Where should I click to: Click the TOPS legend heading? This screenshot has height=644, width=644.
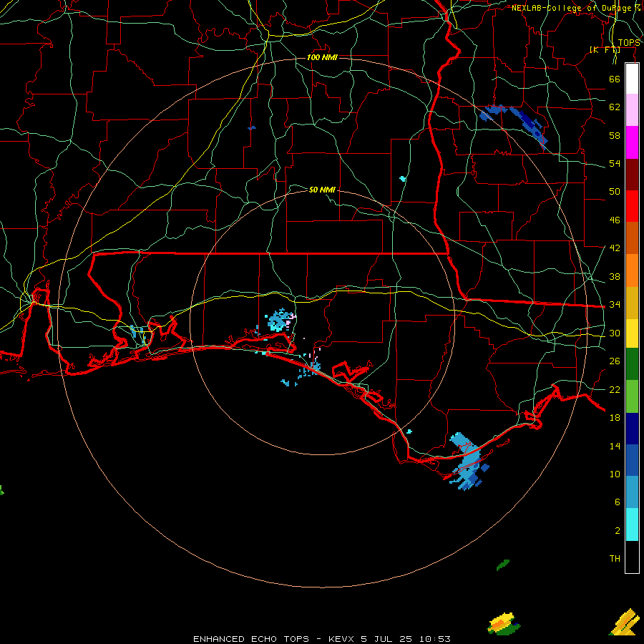pos(629,43)
